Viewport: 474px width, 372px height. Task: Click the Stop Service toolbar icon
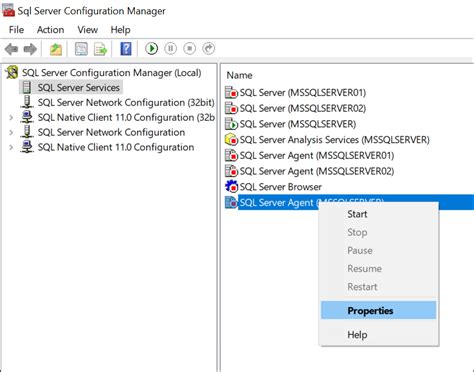(189, 49)
